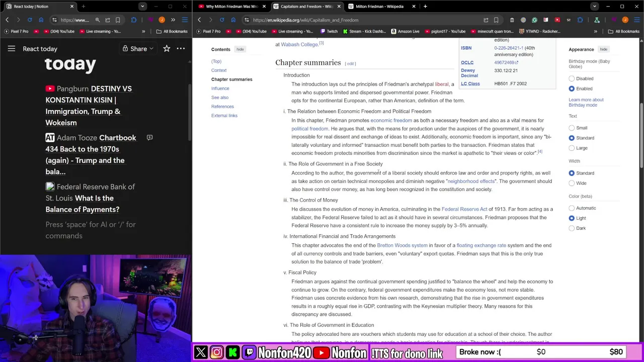Open extensions puzzle icon in Notion window
The height and width of the screenshot is (362, 644).
[134, 20]
